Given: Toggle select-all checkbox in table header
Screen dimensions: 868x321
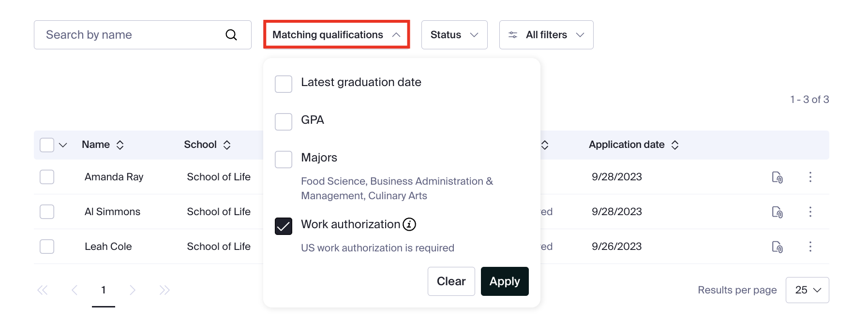Looking at the screenshot, I should pos(47,145).
